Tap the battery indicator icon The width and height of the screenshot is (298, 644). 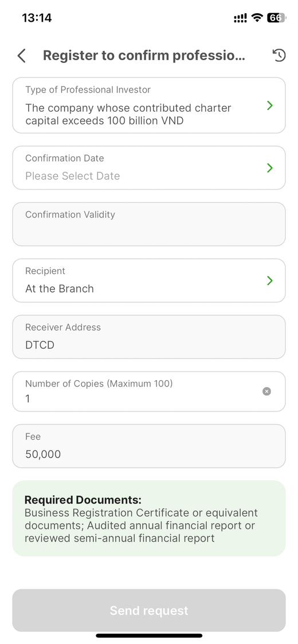point(276,18)
